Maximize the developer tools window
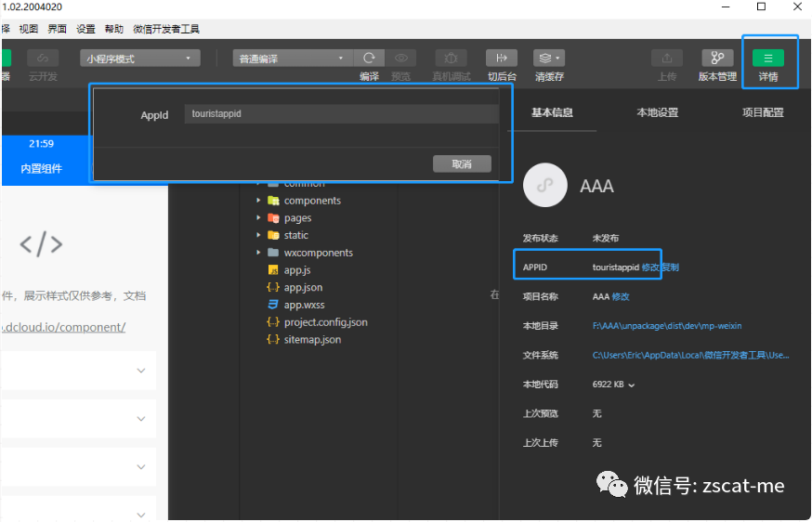This screenshot has width=812, height=522. tap(761, 7)
